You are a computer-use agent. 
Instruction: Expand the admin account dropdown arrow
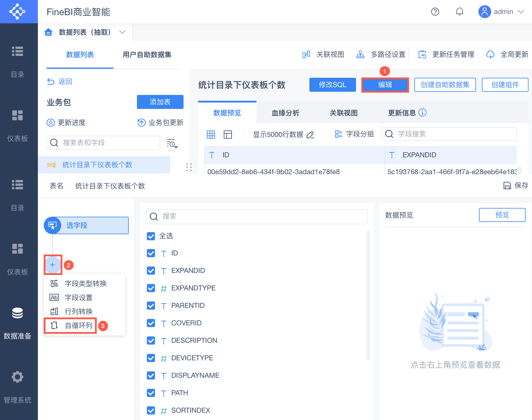(521, 12)
